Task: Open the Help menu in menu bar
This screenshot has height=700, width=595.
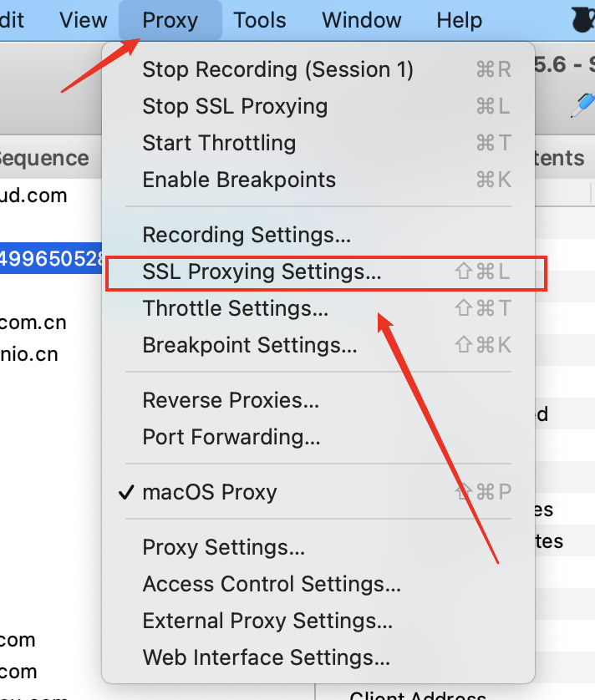Action: point(459,20)
